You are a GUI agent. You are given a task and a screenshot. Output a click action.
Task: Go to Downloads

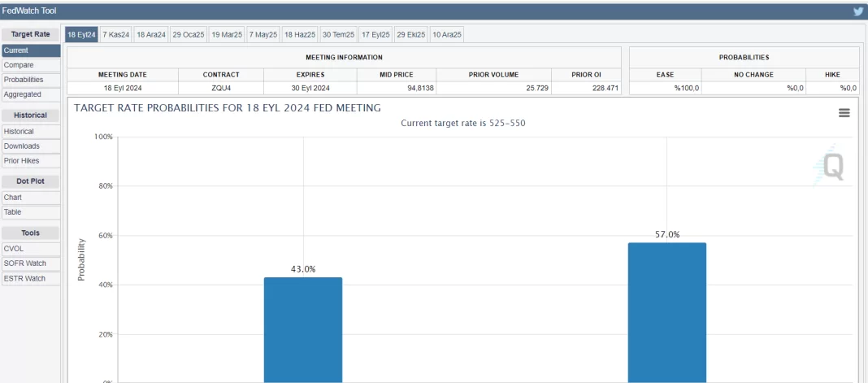(31, 146)
